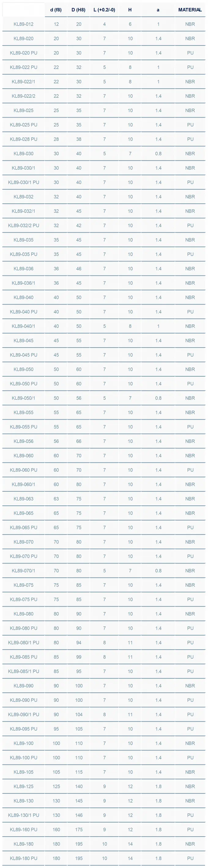Open the KL89-032/2 PU part

pyautogui.click(x=24, y=225)
